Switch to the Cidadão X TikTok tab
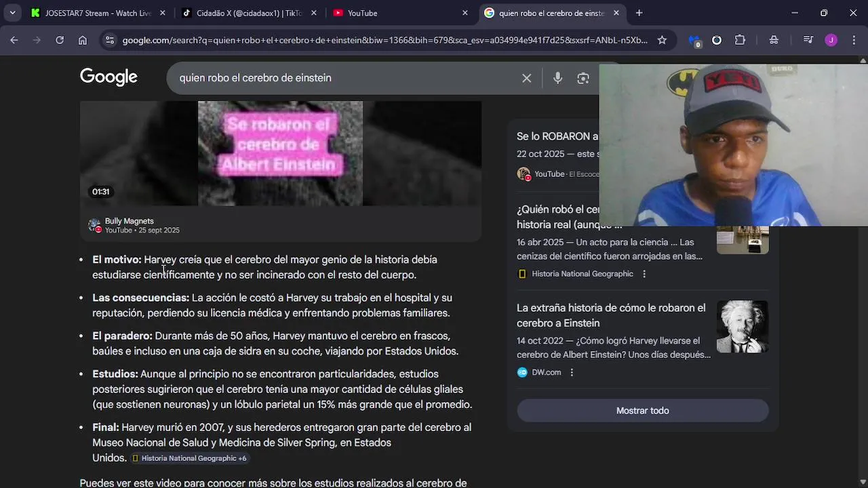Viewport: 868px width, 488px height. point(250,13)
